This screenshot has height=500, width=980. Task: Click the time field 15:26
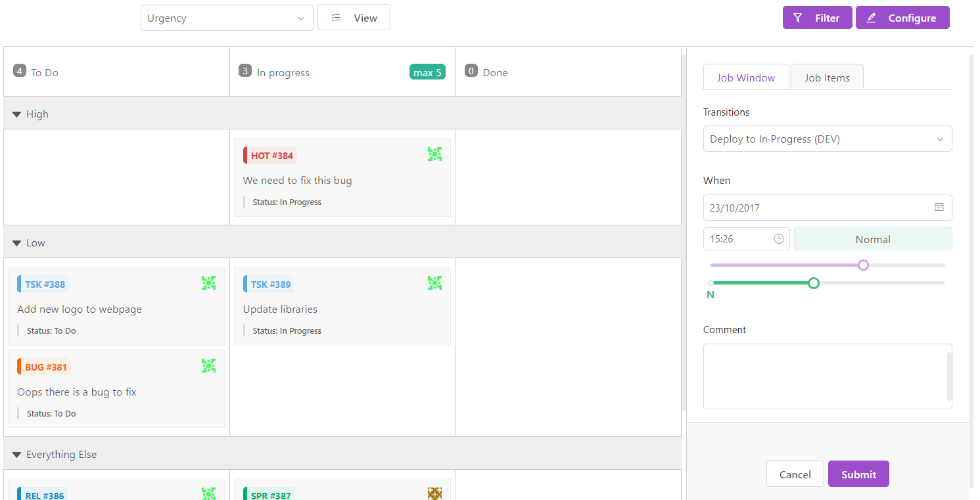click(x=747, y=239)
